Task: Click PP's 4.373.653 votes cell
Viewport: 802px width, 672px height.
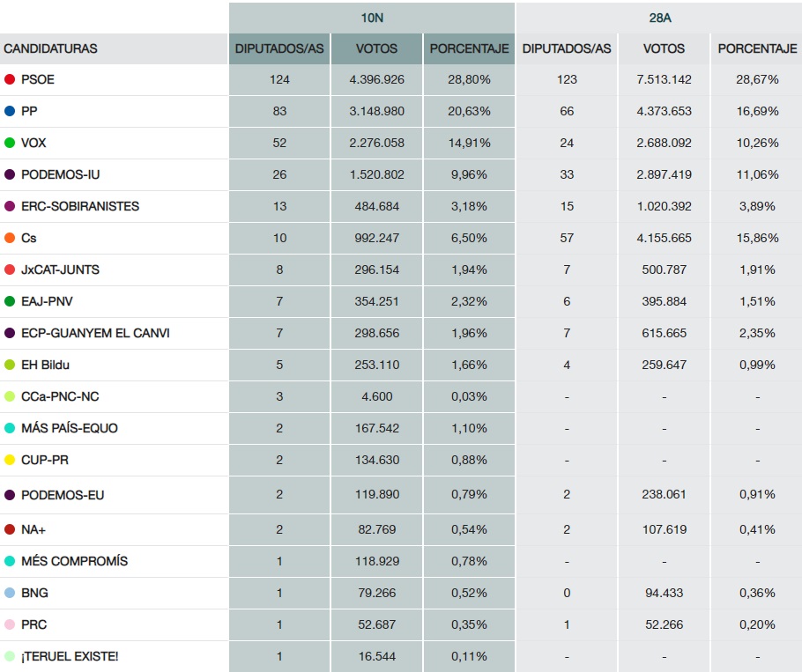Action: pos(664,111)
